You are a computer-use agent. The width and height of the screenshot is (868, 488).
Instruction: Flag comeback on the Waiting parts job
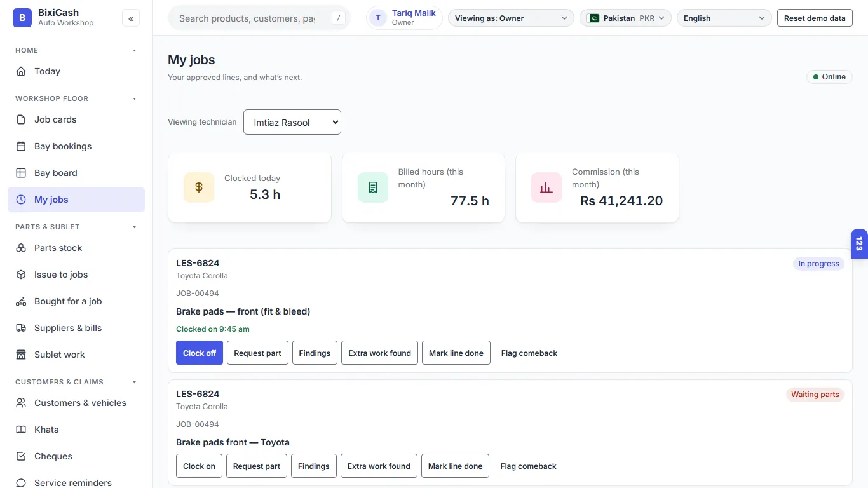528,466
